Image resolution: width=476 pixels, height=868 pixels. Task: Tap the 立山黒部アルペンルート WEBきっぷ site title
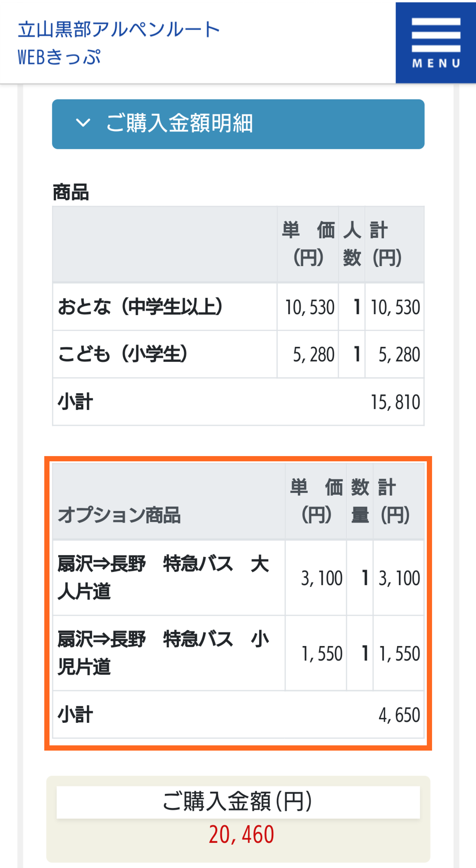coord(119,43)
